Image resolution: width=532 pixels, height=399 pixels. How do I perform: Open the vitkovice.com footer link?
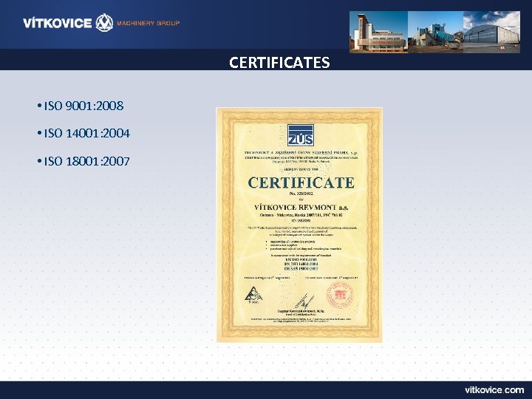point(494,390)
